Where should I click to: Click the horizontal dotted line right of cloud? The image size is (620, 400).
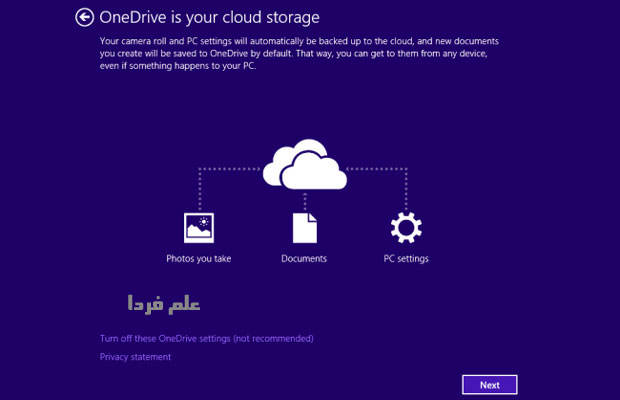(378, 169)
